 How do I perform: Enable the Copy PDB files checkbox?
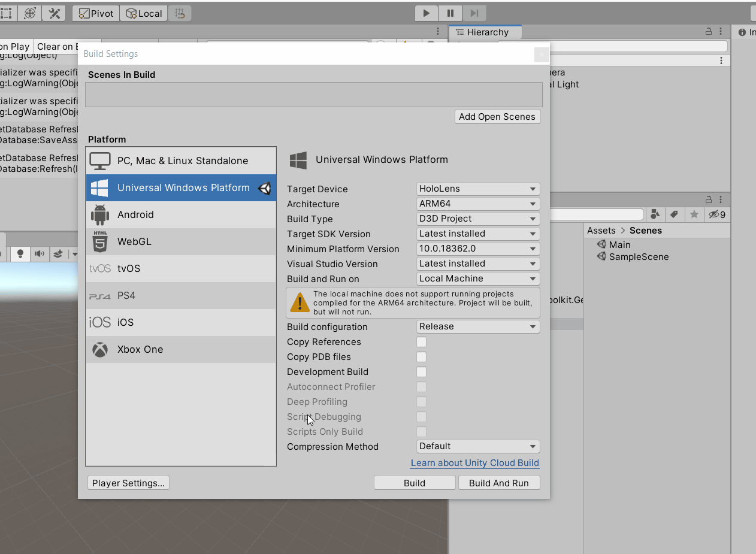[422, 357]
